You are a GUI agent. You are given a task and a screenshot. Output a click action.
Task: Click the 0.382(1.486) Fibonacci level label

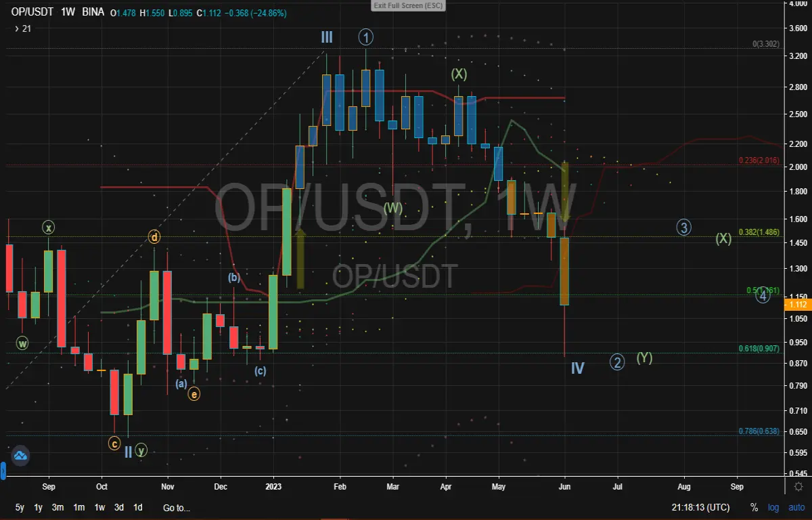pos(759,232)
